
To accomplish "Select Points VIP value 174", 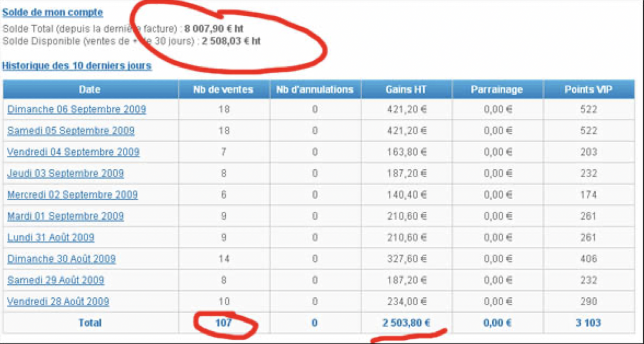I will pyautogui.click(x=589, y=195).
